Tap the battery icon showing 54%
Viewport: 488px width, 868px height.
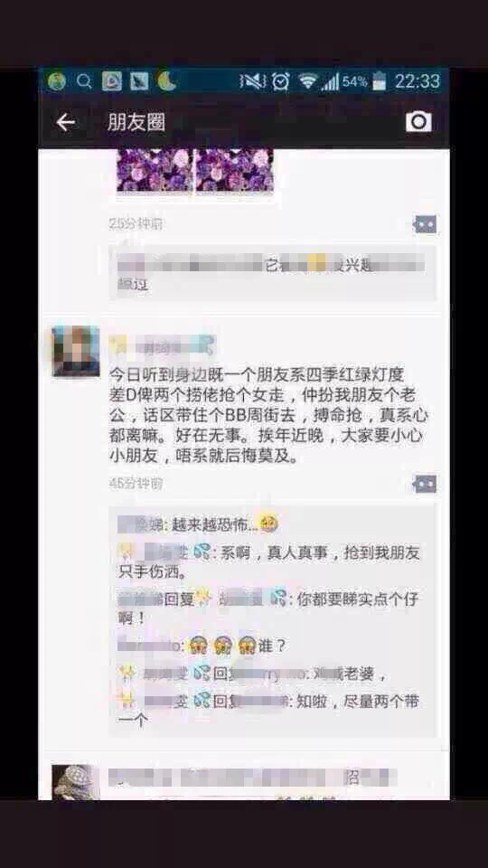[379, 81]
